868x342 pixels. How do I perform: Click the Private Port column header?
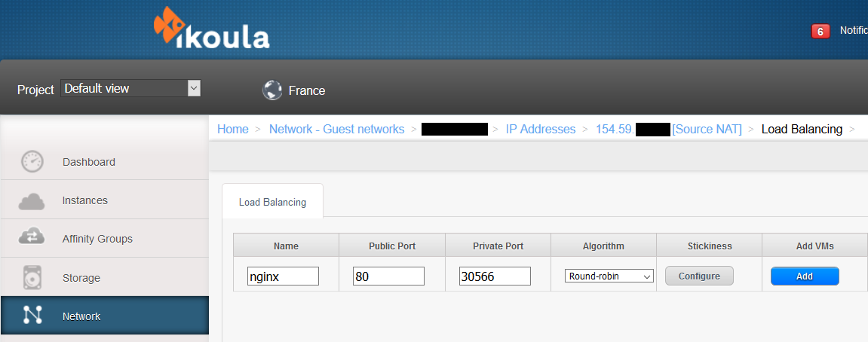point(498,246)
